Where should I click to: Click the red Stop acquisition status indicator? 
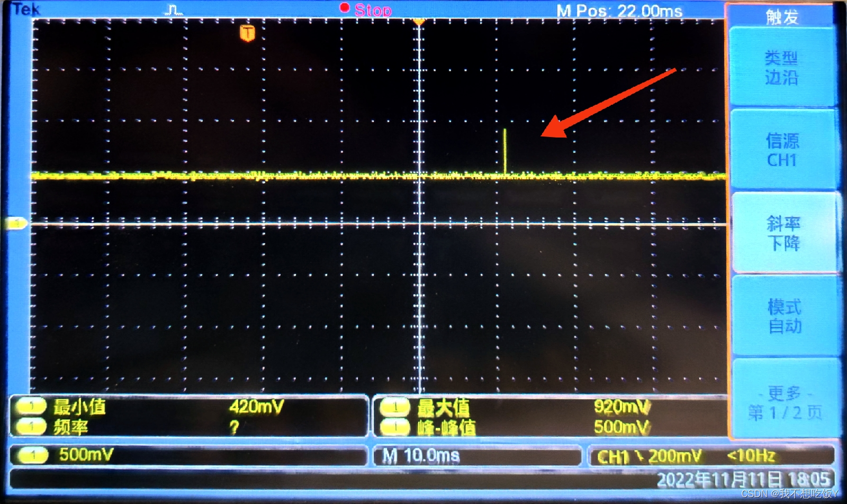pyautogui.click(x=366, y=9)
